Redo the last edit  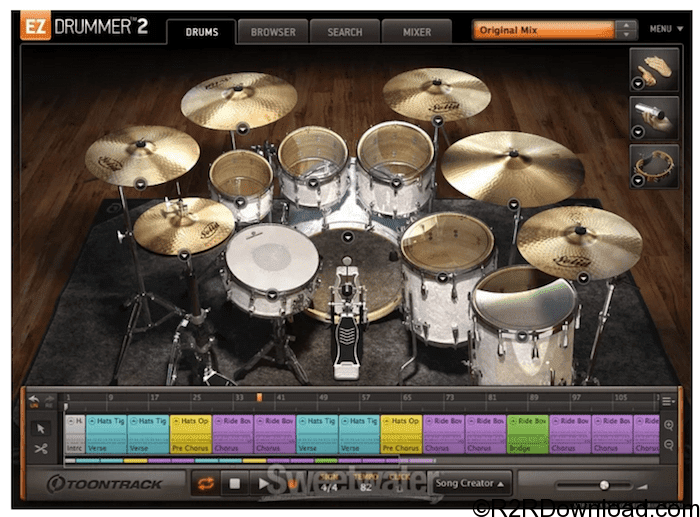49,400
